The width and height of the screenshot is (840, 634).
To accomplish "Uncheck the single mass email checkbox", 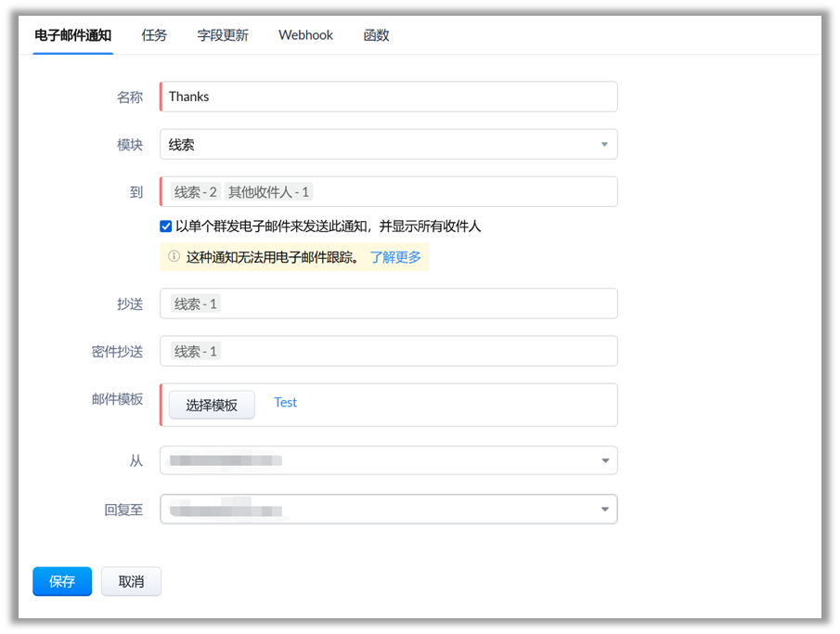I will (x=166, y=226).
